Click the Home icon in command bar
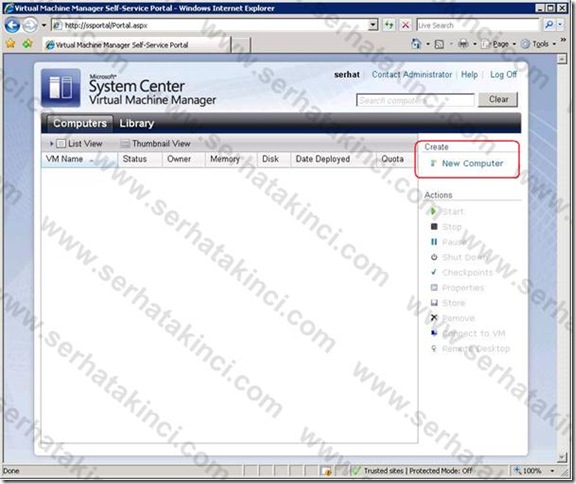This screenshot has width=576, height=484. point(416,44)
